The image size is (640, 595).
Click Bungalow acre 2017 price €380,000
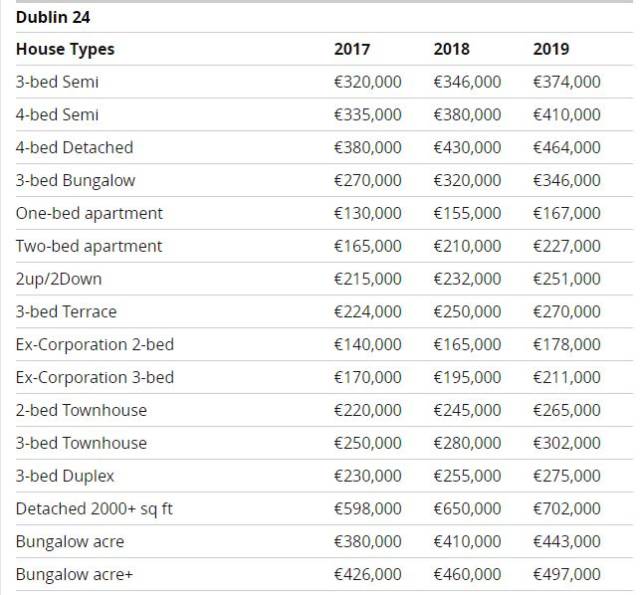[x=367, y=542]
